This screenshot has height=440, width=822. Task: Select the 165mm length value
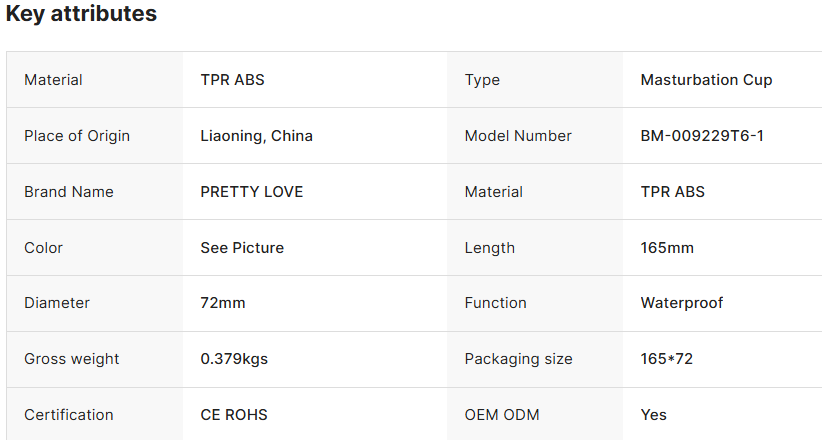pos(667,248)
